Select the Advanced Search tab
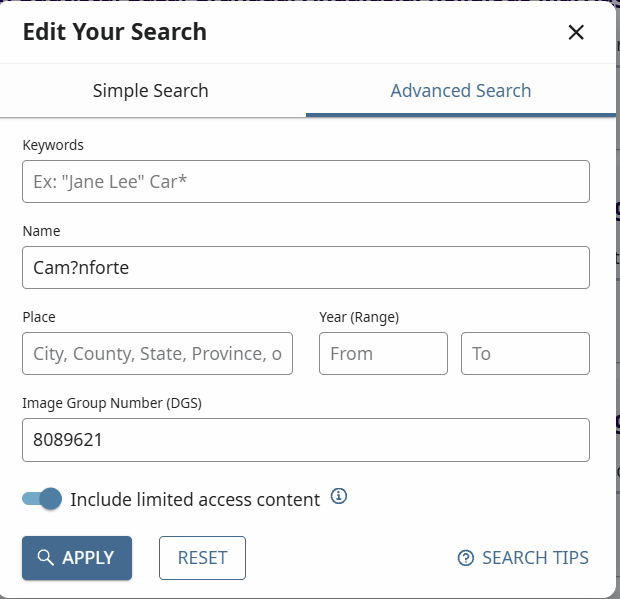This screenshot has width=620, height=599. (461, 91)
